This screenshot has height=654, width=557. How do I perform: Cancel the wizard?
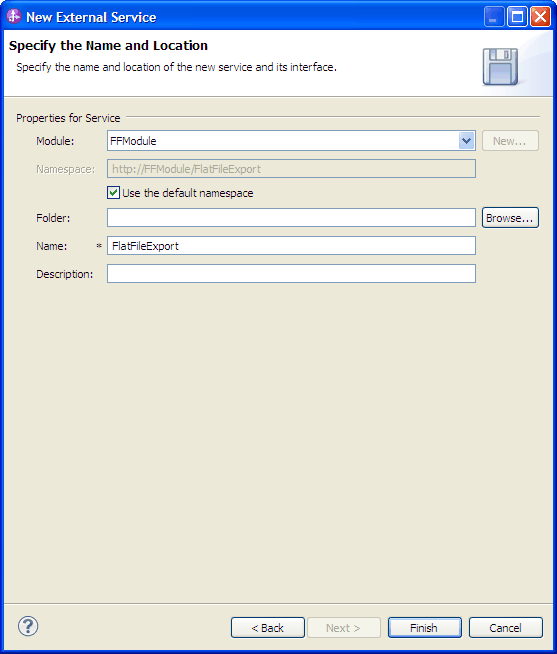(506, 627)
